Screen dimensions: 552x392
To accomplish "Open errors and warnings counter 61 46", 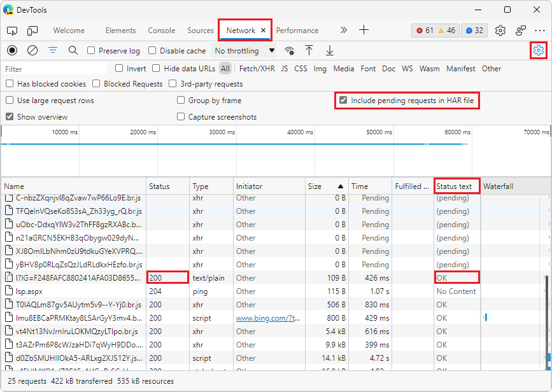I will click(435, 31).
